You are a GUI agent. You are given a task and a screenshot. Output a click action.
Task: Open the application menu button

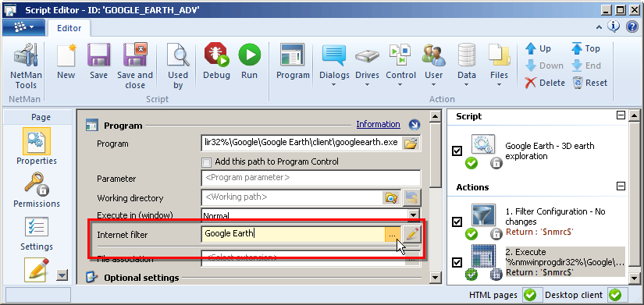tap(23, 27)
